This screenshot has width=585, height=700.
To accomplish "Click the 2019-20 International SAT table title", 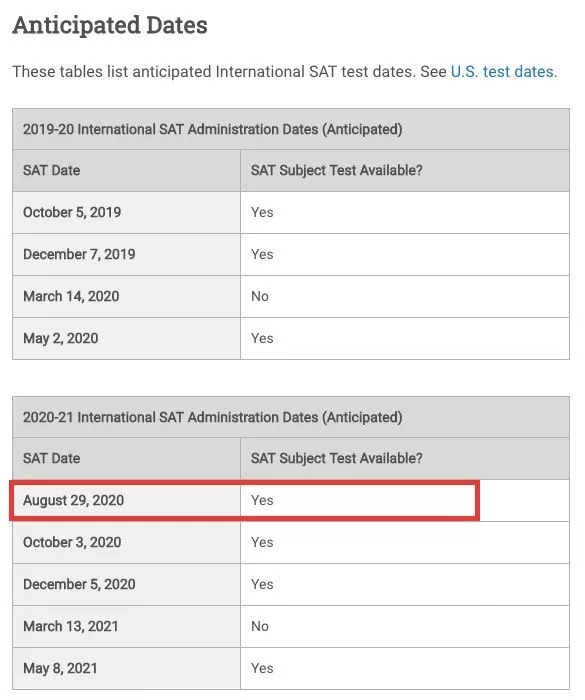I will point(213,129).
